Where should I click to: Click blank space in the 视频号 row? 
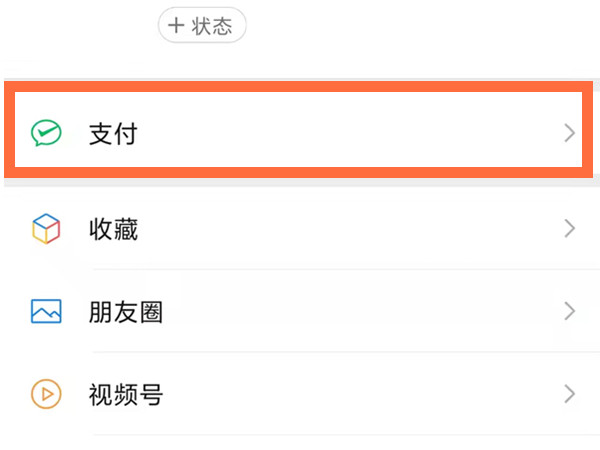click(x=350, y=394)
